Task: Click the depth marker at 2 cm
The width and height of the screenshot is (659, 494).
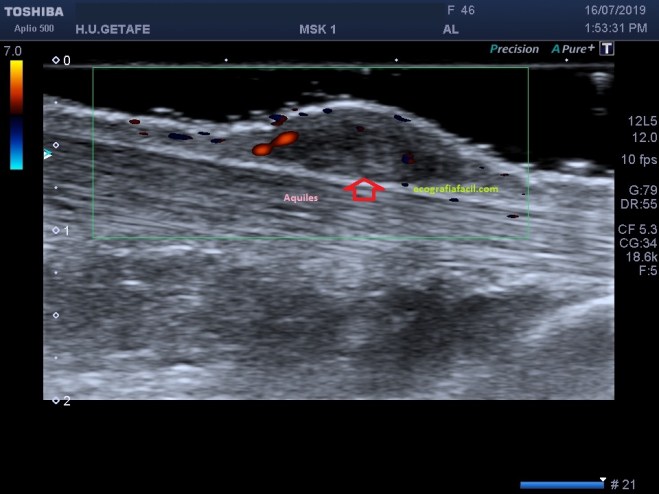Action: coord(62,401)
